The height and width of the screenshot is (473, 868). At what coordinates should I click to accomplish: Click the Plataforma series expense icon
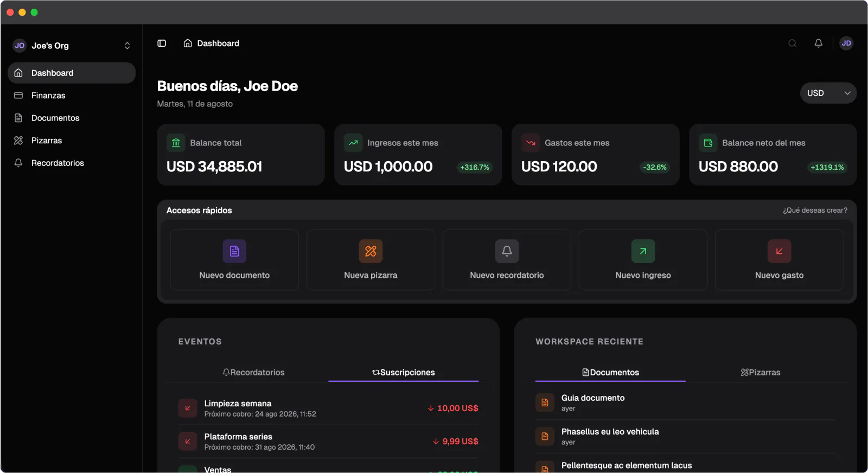click(188, 441)
